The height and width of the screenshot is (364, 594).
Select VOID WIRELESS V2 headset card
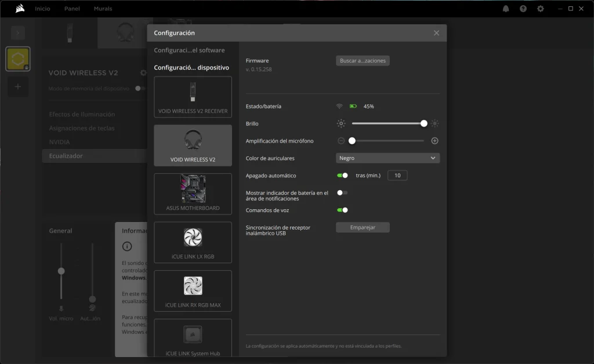pos(193,145)
